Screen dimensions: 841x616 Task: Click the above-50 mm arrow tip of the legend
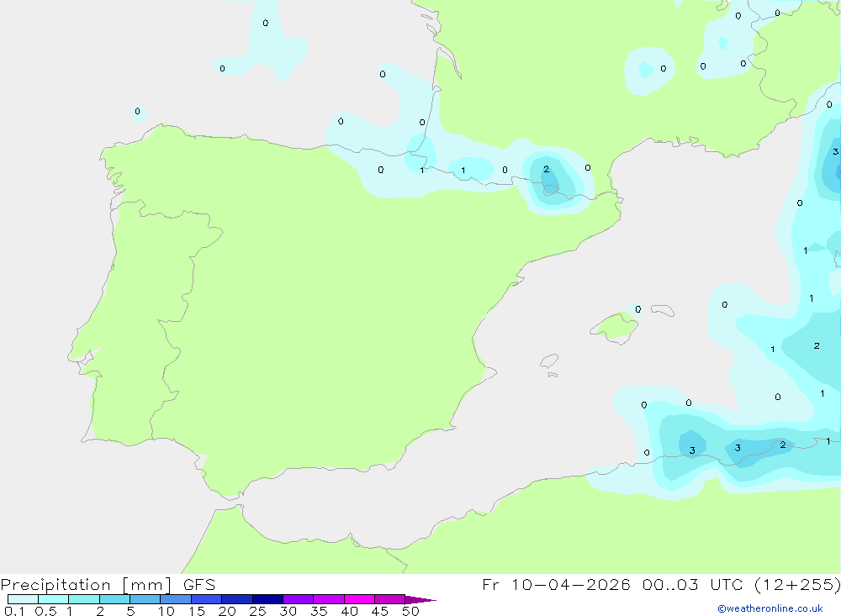tap(420, 600)
